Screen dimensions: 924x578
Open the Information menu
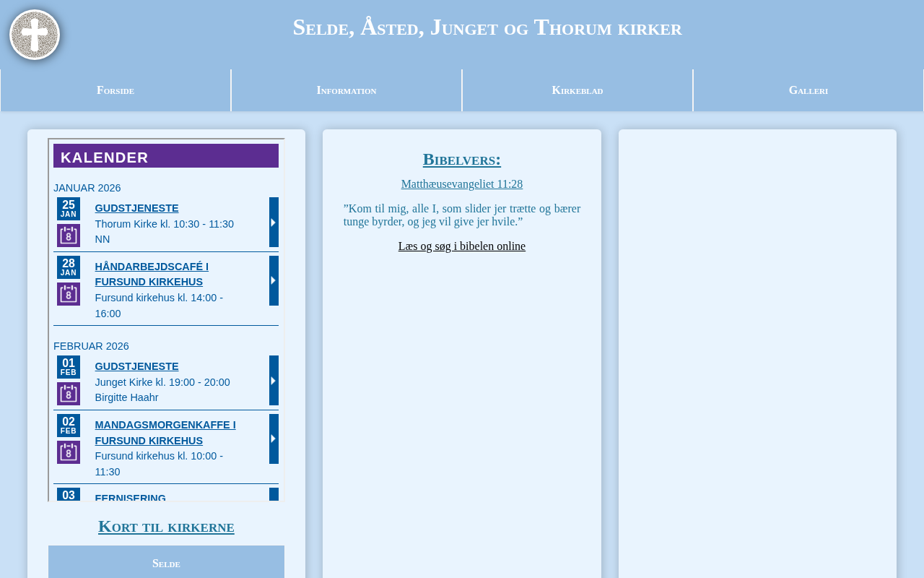click(x=346, y=90)
